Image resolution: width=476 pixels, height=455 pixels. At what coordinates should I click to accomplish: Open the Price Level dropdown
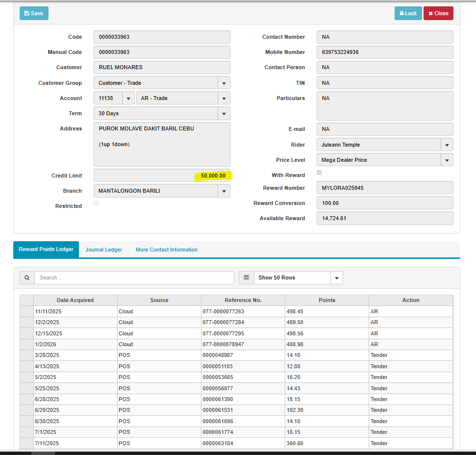coord(447,160)
